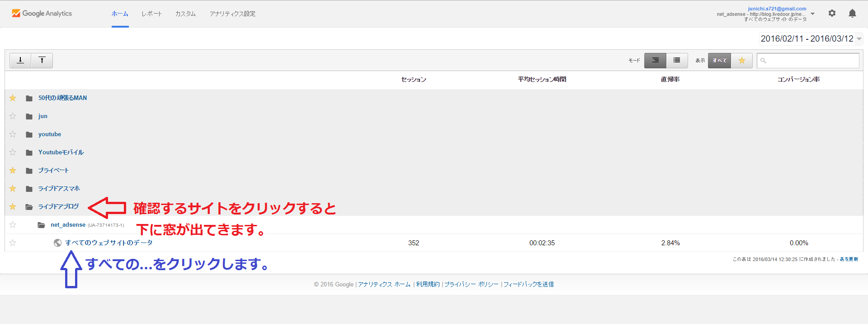
Task: Switch to hierarchical tree mode
Action: (x=655, y=60)
